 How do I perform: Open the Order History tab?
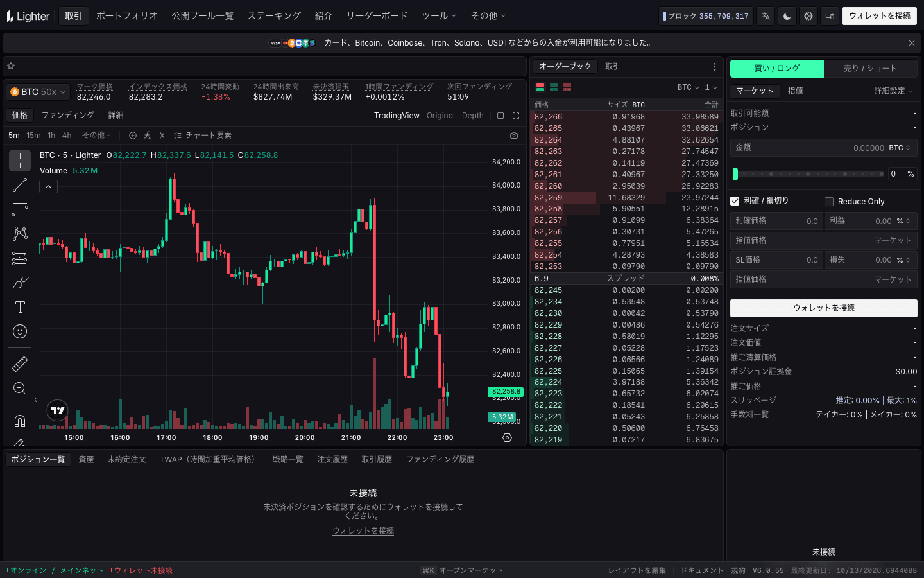[x=332, y=460]
